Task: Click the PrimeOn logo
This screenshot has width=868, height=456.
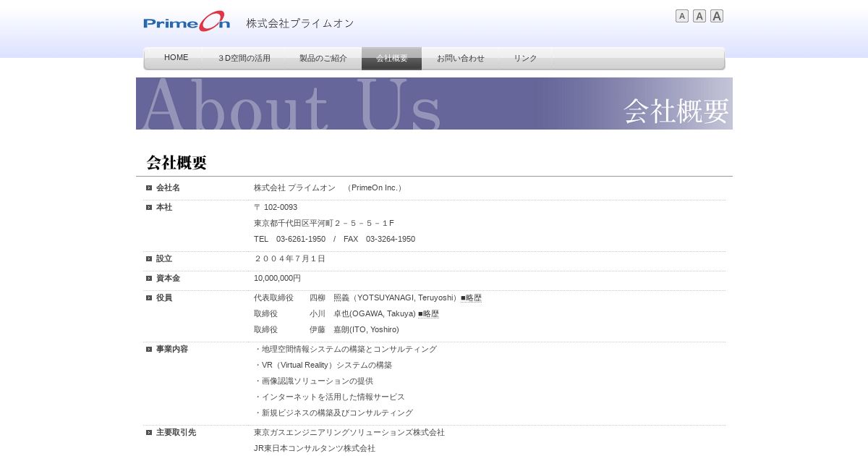Action: click(x=187, y=22)
